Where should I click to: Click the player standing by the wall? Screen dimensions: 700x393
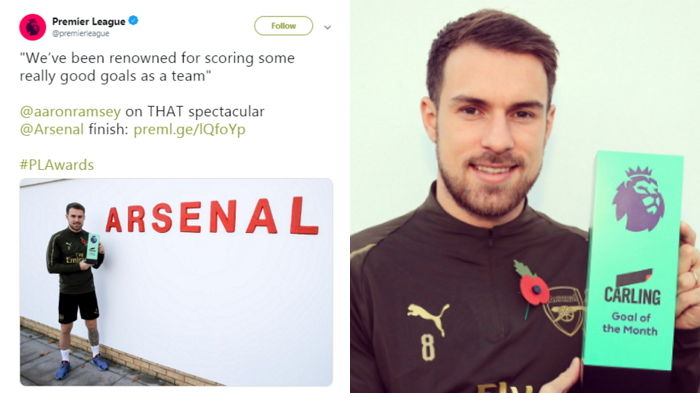point(76,291)
